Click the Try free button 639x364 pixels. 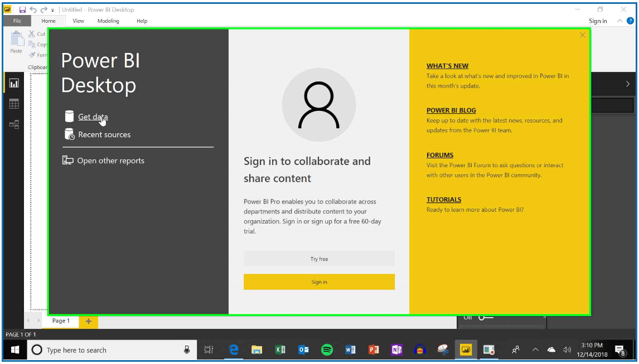pos(319,259)
